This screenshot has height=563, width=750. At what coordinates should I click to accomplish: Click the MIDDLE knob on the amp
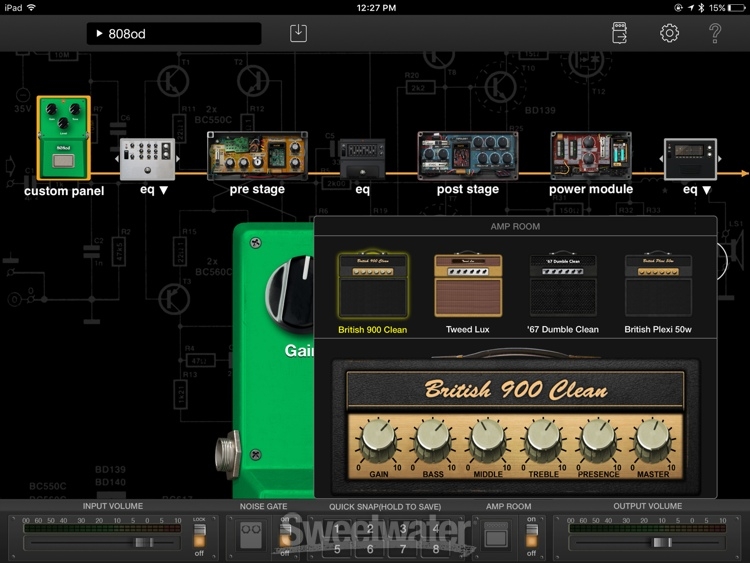coord(488,439)
